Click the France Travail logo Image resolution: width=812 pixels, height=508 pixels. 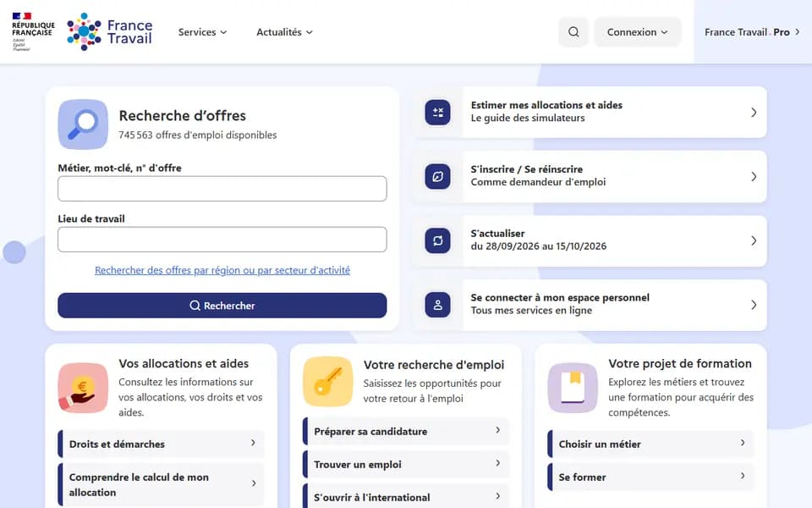point(110,31)
